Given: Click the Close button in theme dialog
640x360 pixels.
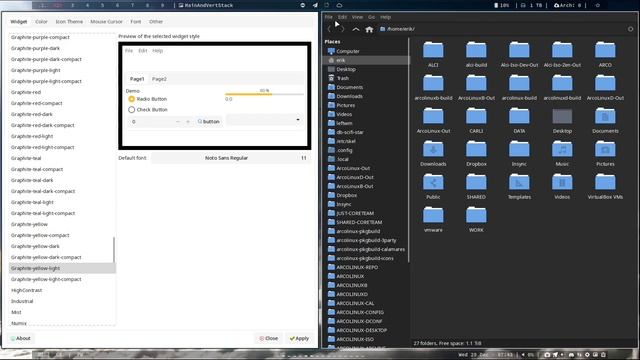Looking at the screenshot, I should (x=269, y=338).
